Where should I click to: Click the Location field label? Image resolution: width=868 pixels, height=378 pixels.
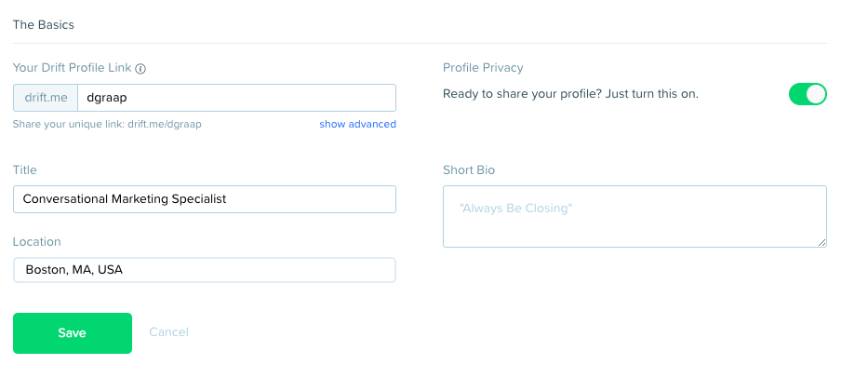37,242
